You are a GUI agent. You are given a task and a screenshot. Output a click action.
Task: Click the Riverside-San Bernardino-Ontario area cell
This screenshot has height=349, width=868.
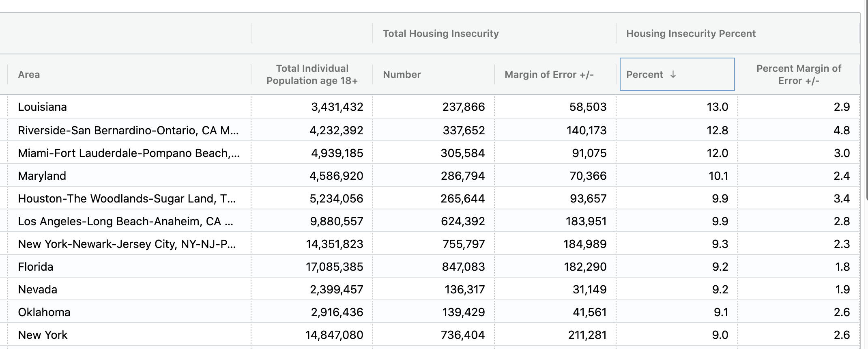[128, 130]
